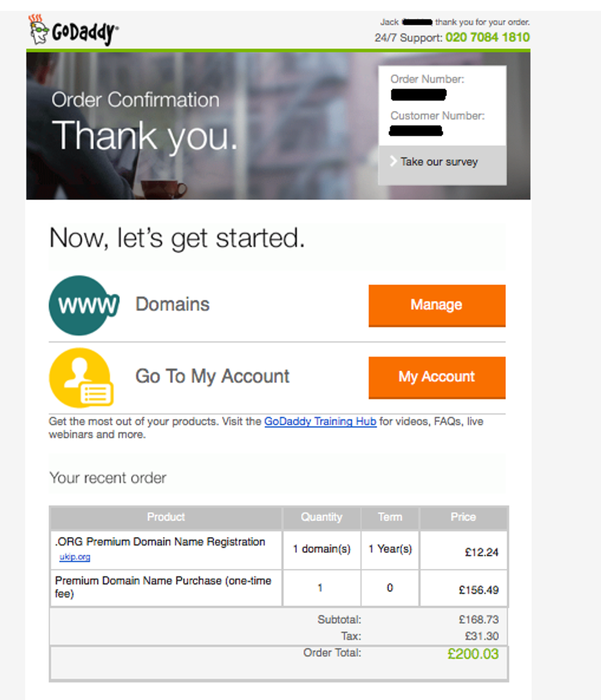Click the orange Manage button
Screen dimensions: 601x700
(437, 305)
